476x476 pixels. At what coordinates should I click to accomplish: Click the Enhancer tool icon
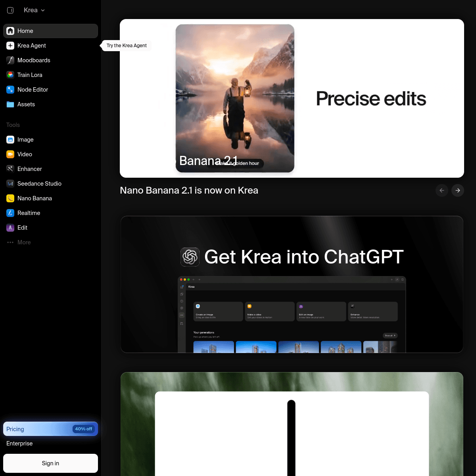(10, 169)
